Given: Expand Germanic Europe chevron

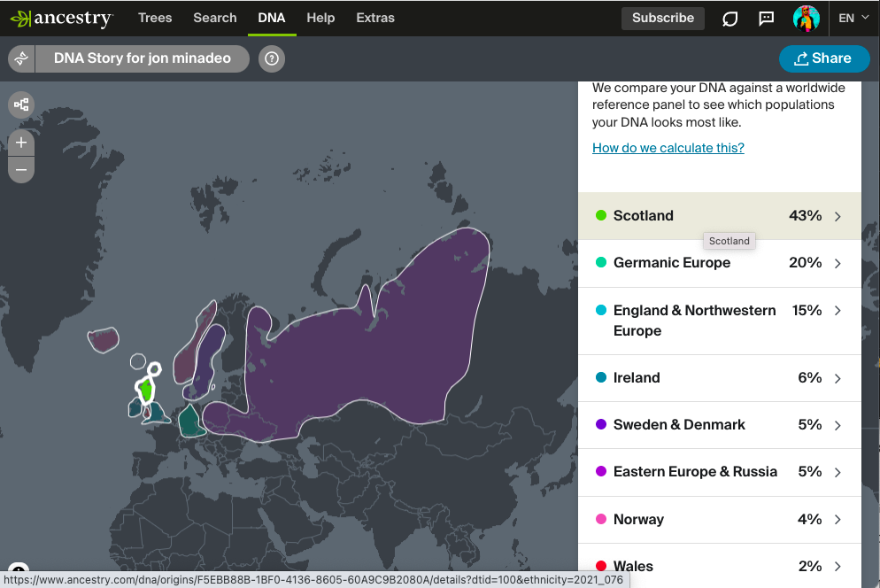Looking at the screenshot, I should click(x=838, y=263).
